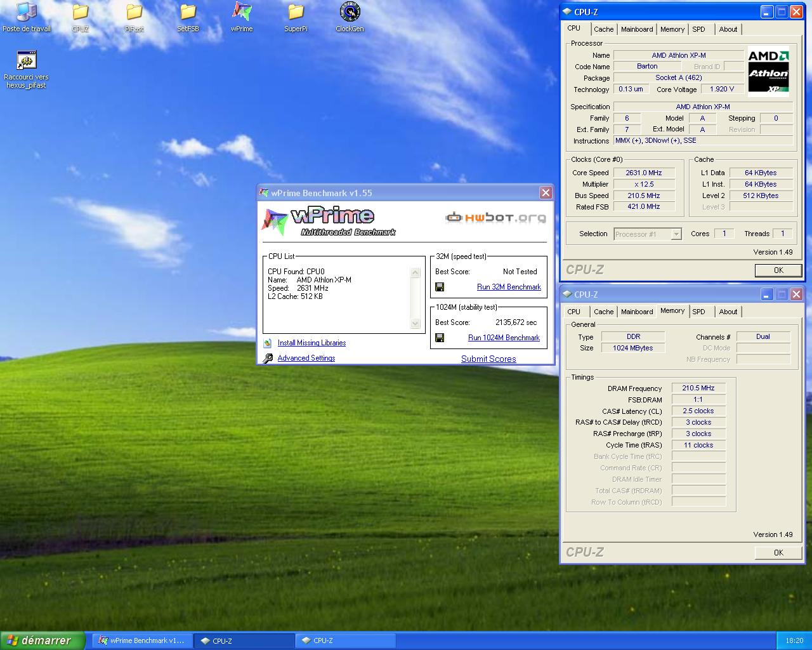The height and width of the screenshot is (650, 812).
Task: Click the Code Name Barton field
Action: [x=647, y=66]
